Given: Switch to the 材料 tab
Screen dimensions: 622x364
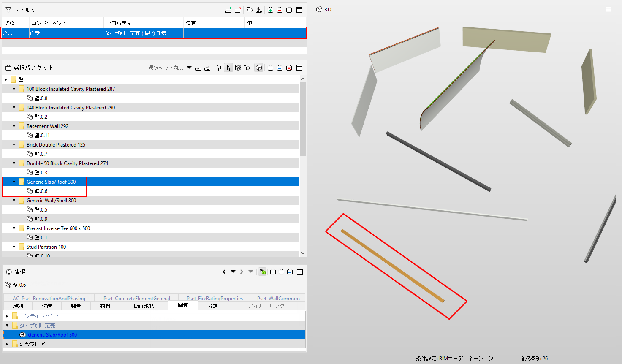Looking at the screenshot, I should point(106,306).
